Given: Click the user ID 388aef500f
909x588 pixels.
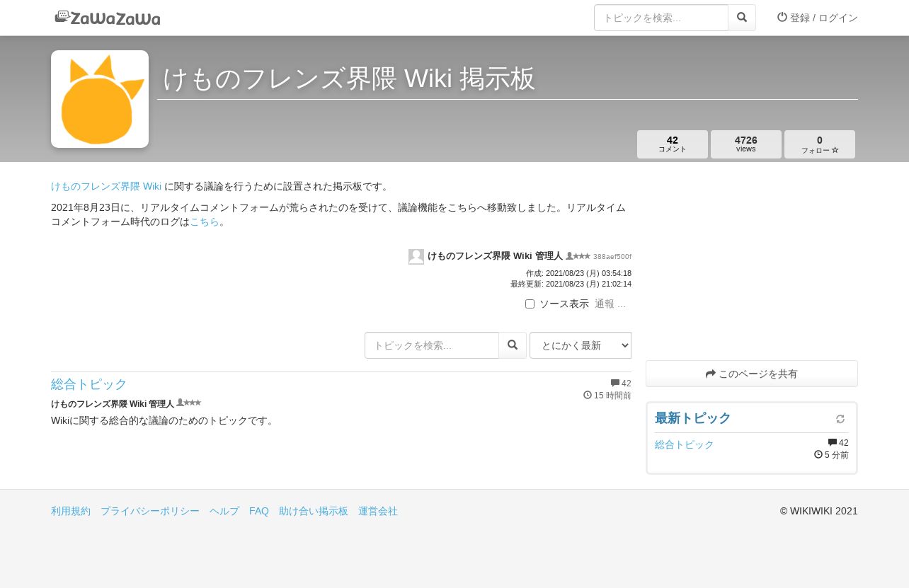Looking at the screenshot, I should point(612,257).
